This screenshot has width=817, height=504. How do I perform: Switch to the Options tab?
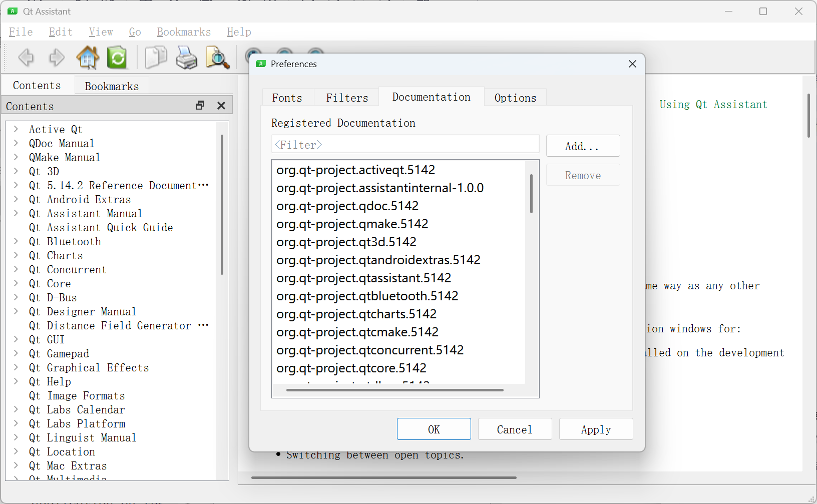pyautogui.click(x=515, y=98)
